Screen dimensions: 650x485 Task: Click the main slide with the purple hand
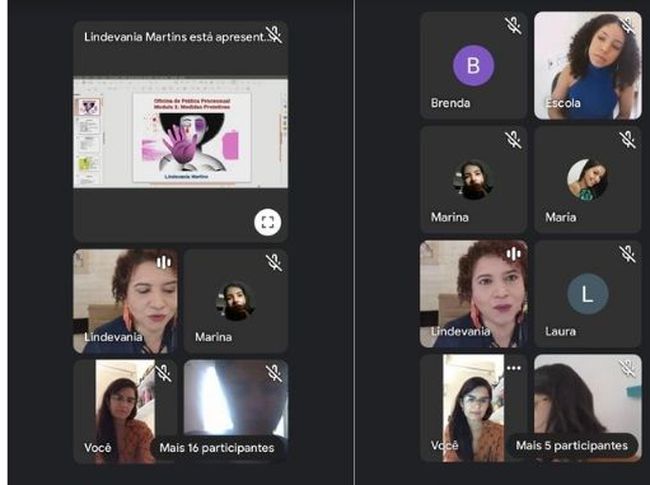[x=188, y=138]
